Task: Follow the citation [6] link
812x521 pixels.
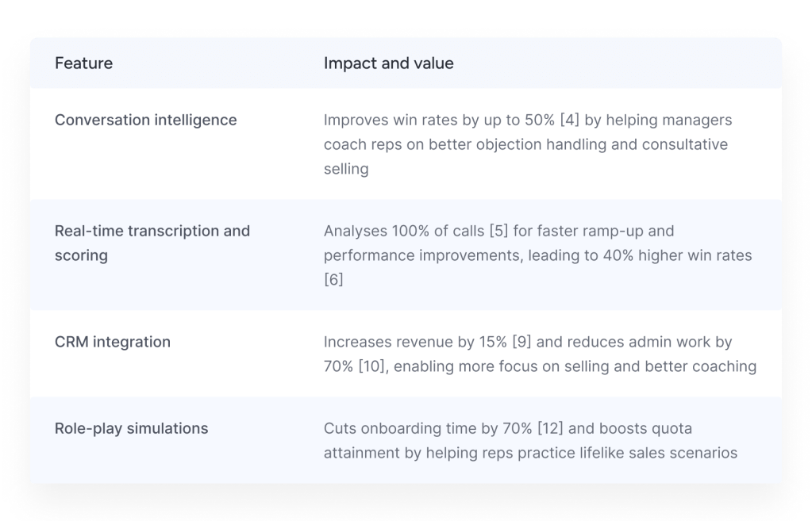Action: (333, 280)
